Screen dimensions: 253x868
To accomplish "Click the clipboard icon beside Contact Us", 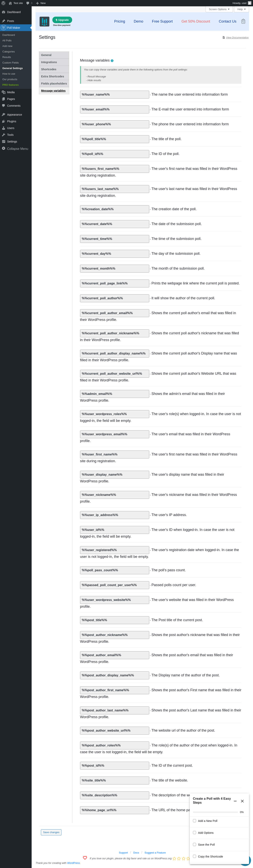I will click(243, 21).
